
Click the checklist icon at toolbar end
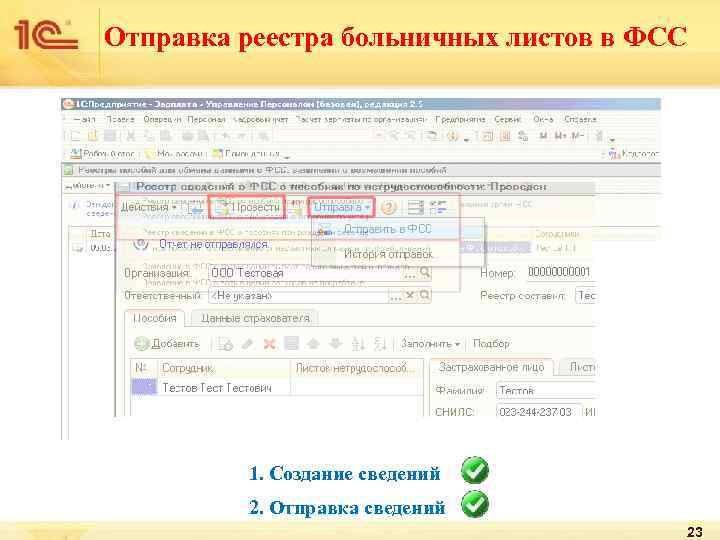pos(438,208)
